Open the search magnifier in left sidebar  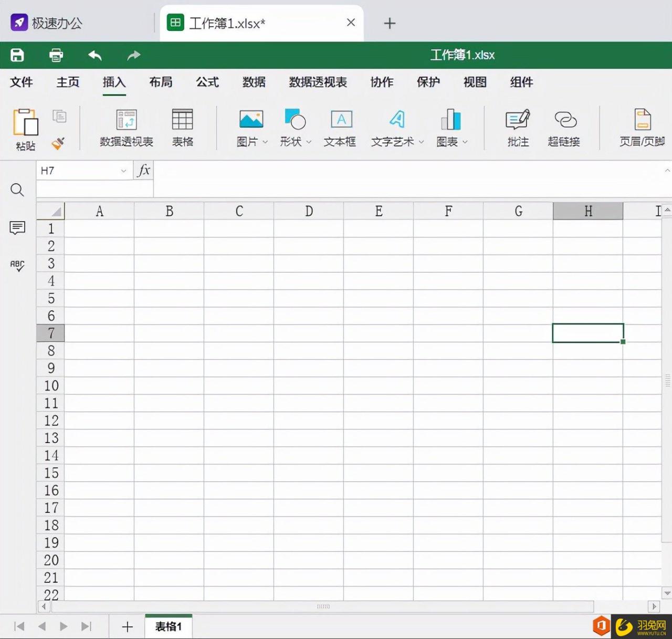coord(17,190)
